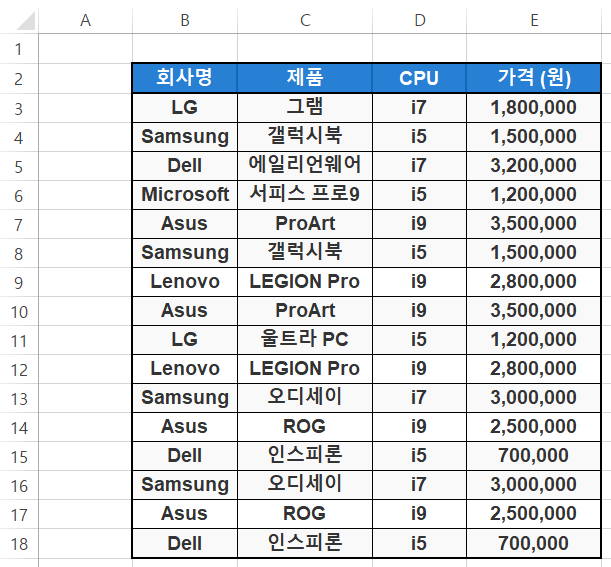Select column E header
611x567 pixels.
tap(534, 20)
